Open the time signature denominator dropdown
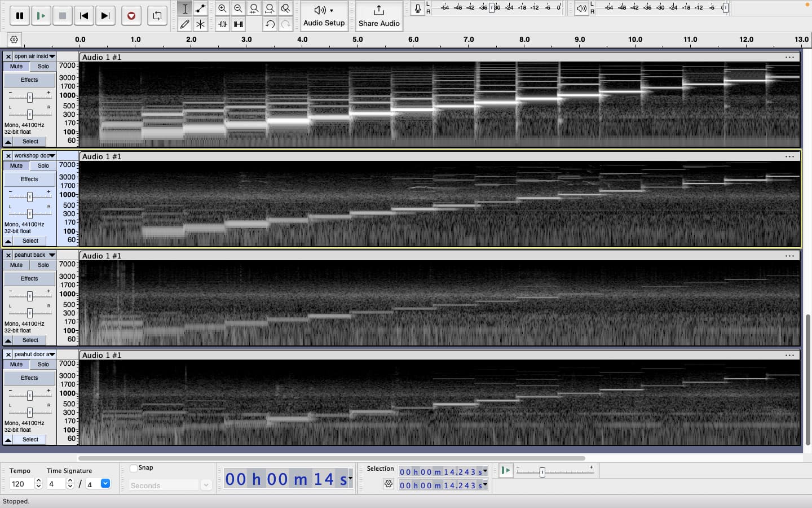812x508 pixels. click(x=105, y=484)
